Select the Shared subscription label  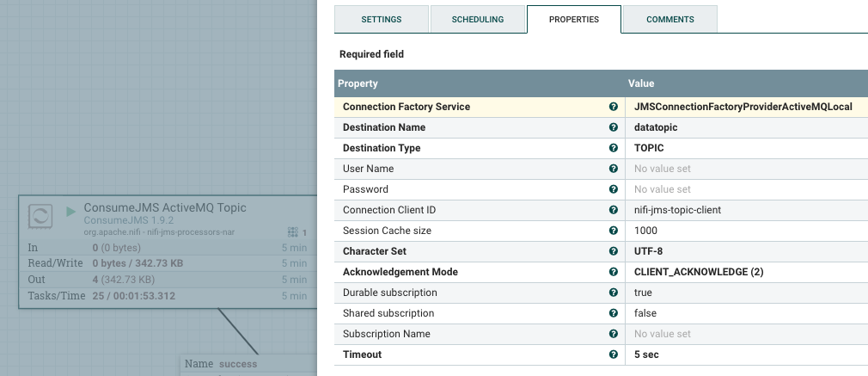pyautogui.click(x=388, y=313)
